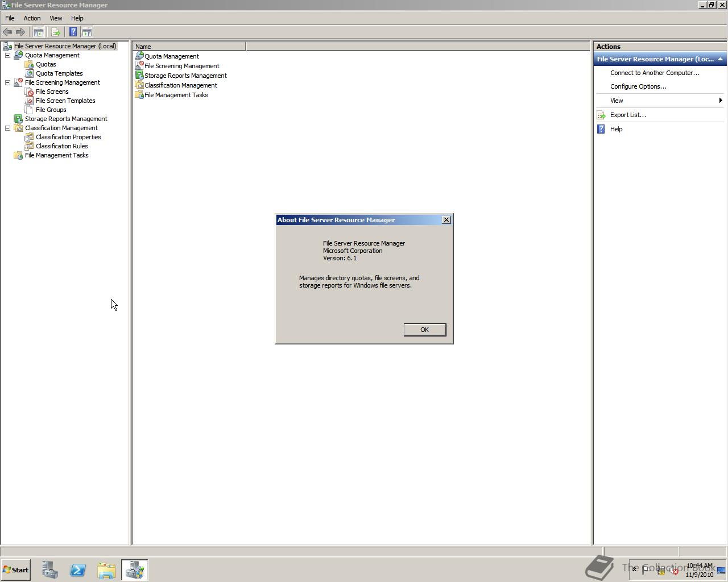Collapse the File Screening Management tree node
Screen dimensions: 728x582
(7, 82)
